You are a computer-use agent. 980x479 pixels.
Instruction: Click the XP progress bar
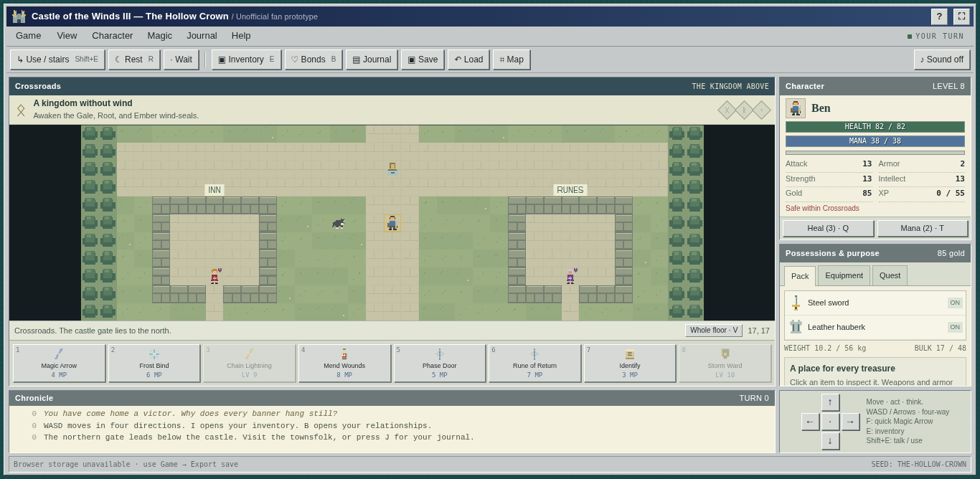pyautogui.click(x=875, y=153)
